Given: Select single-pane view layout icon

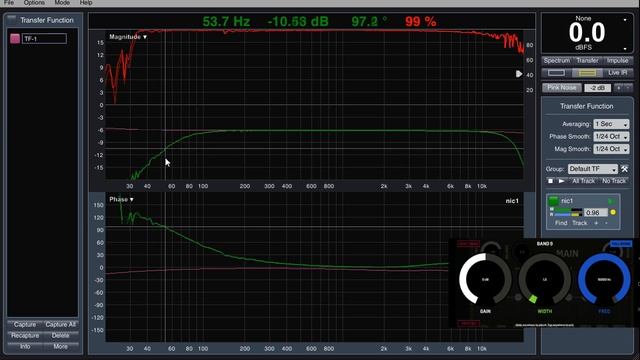Looking at the screenshot, I should pyautogui.click(x=556, y=73).
